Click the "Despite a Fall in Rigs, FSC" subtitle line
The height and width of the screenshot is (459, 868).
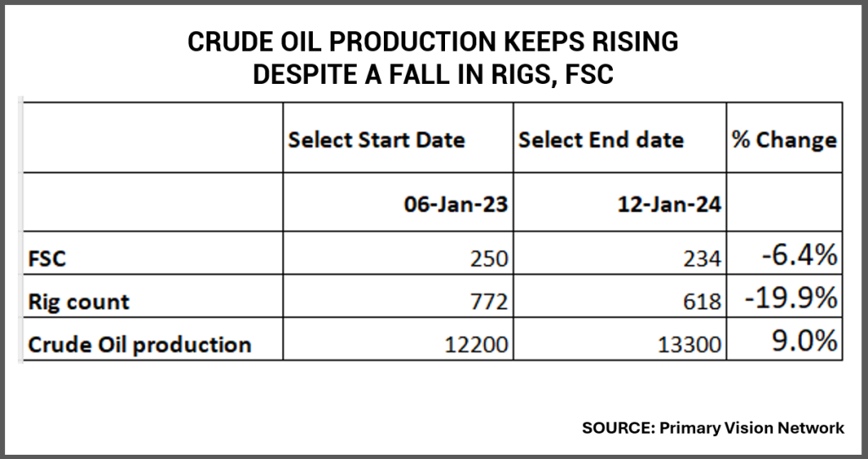click(x=433, y=75)
